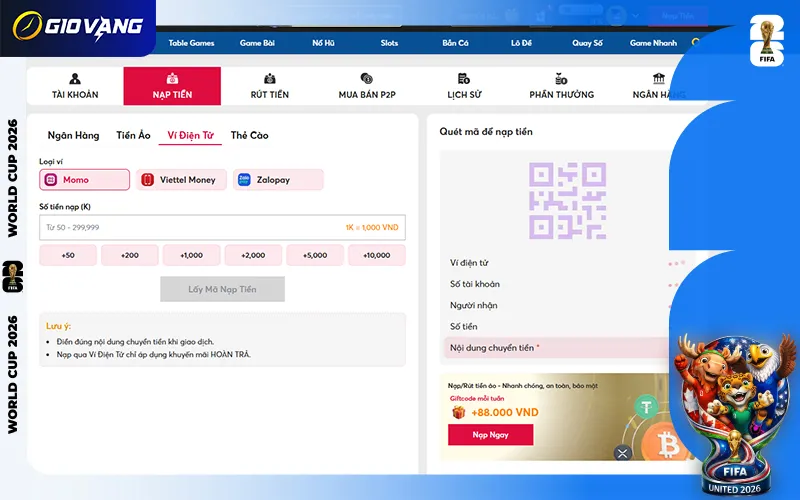The height and width of the screenshot is (500, 800).
Task: Add +10,000 to deposit amount
Action: tap(377, 255)
